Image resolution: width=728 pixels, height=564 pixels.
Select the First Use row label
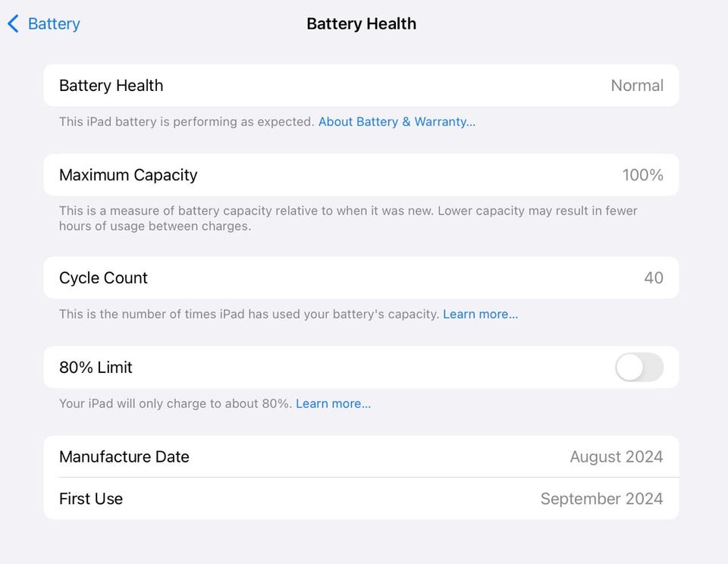(91, 499)
